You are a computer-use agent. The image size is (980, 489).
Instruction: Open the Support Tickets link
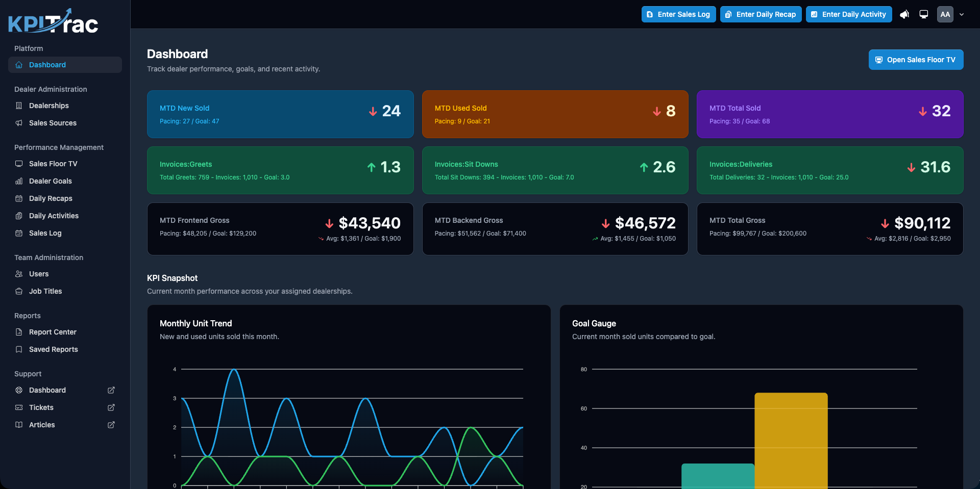coord(65,407)
